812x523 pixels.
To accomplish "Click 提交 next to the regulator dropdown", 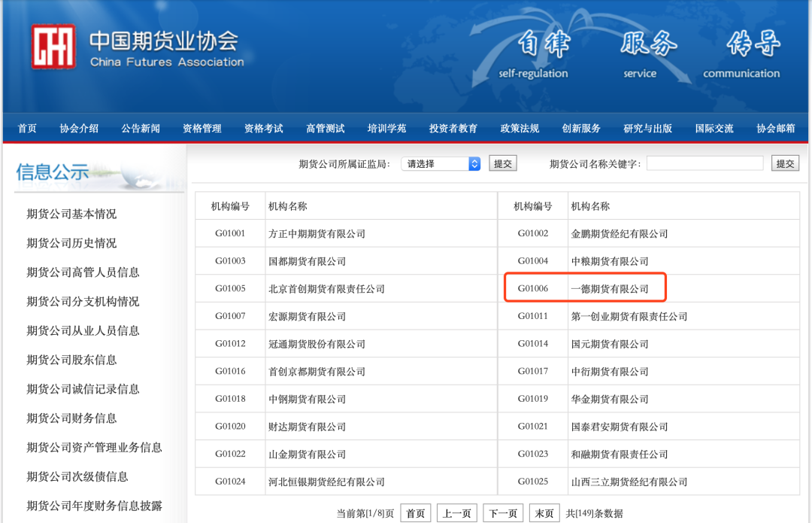I will (502, 163).
